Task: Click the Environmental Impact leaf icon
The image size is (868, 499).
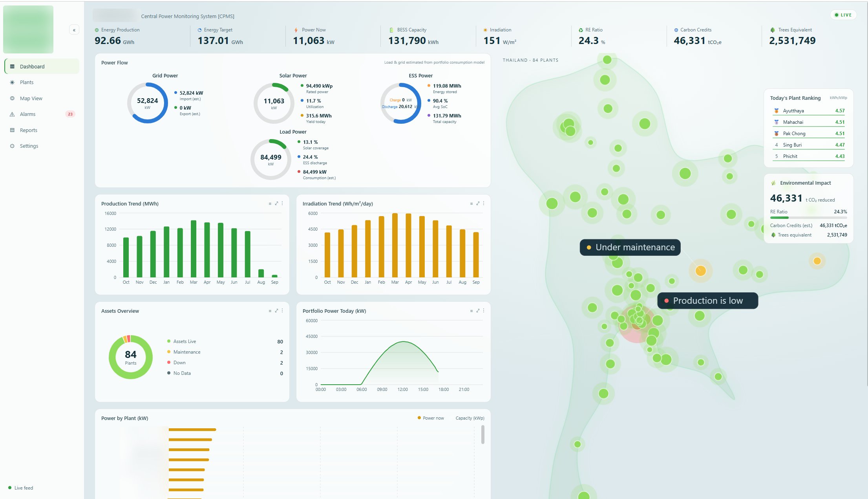Action: tap(773, 183)
